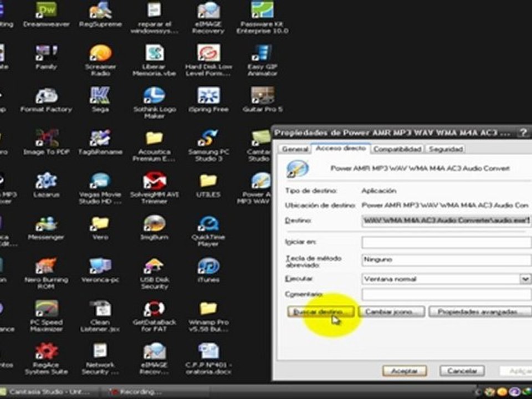Viewport: 532px width, 399px height.
Task: Select Liberar Memoria.vbe script file
Action: 155,60
